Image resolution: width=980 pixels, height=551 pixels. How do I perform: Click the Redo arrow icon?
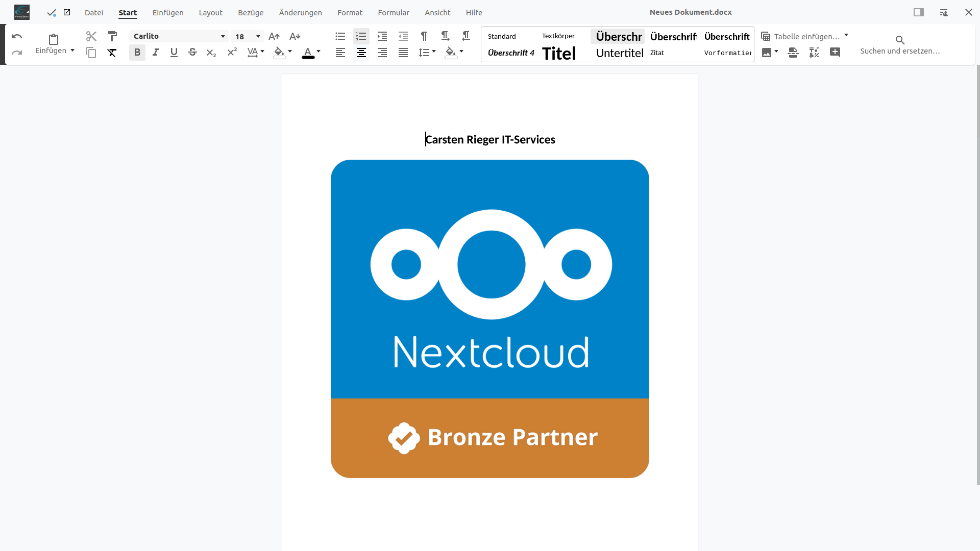tap(17, 53)
